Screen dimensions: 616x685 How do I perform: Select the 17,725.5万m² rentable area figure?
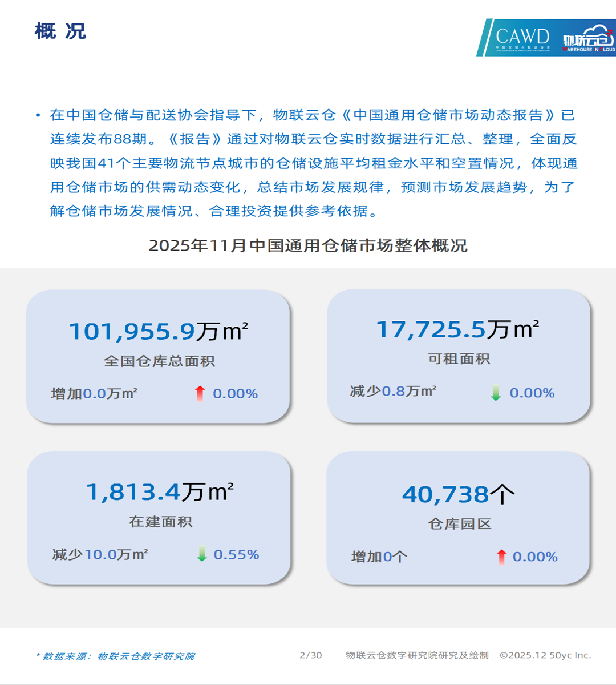click(457, 329)
